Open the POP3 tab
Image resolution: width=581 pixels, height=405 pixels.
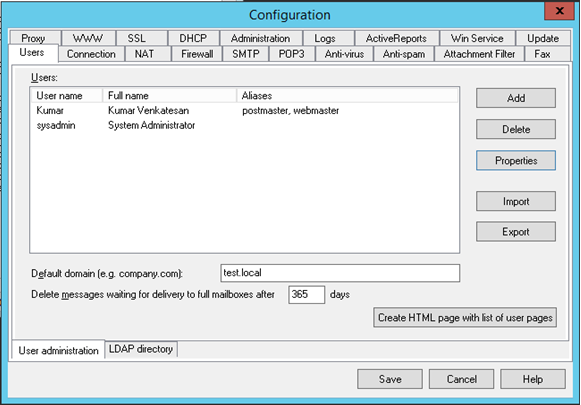point(292,54)
